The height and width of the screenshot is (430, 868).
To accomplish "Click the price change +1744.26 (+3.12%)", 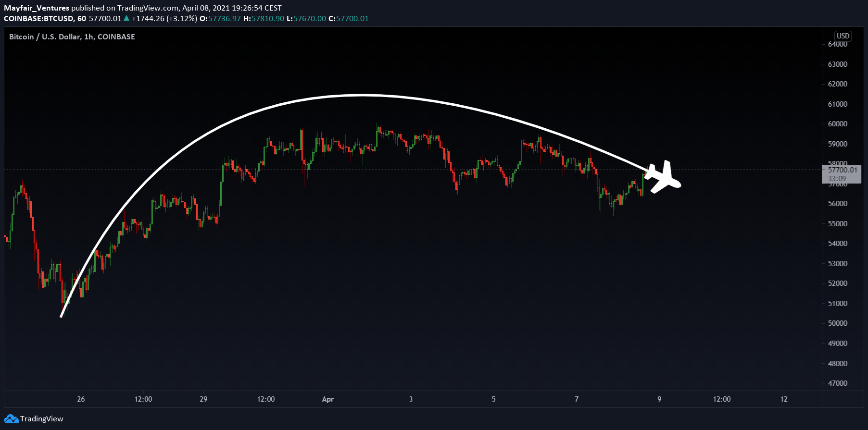I will [164, 19].
